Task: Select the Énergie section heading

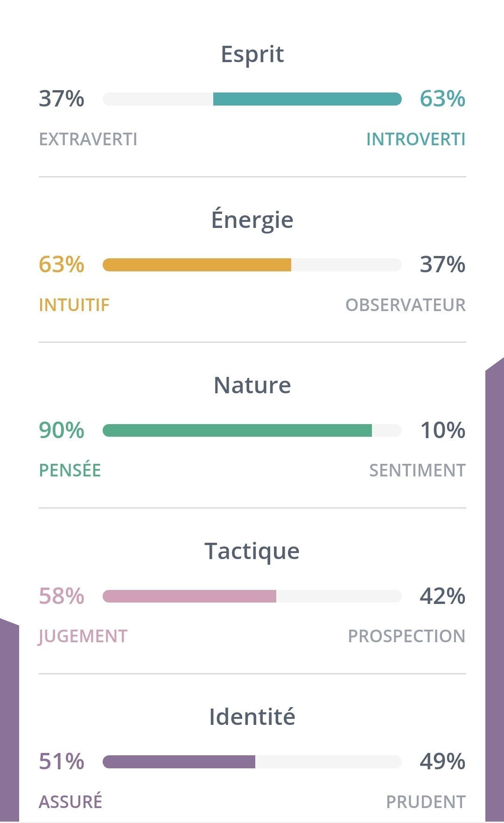Action: [252, 220]
